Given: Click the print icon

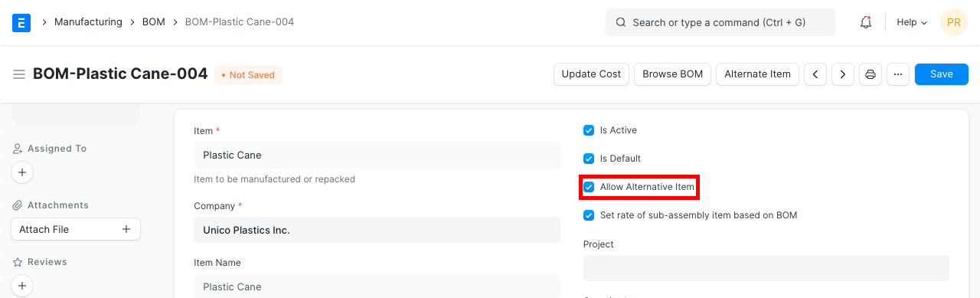Looking at the screenshot, I should [x=871, y=74].
